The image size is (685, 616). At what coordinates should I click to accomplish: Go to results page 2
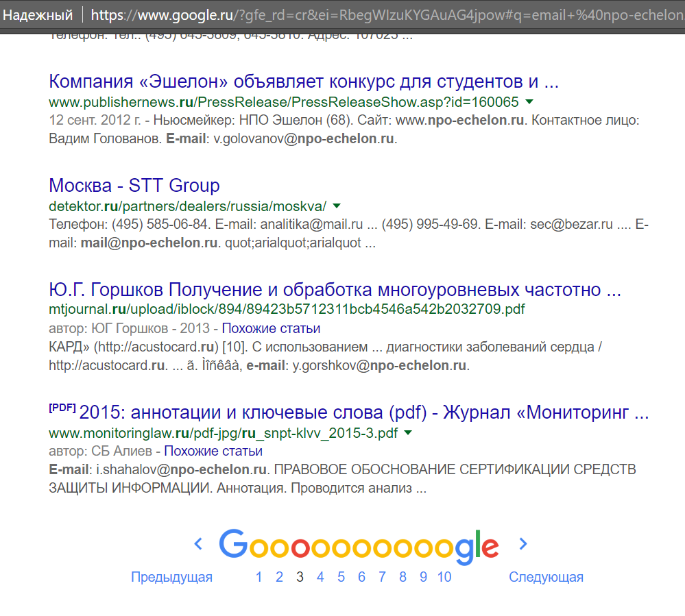(279, 577)
